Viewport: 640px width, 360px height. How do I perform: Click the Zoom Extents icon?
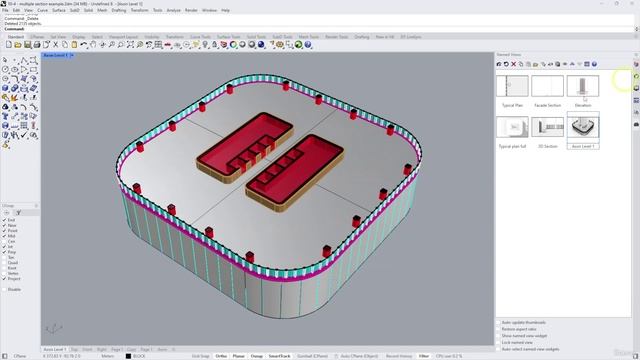(x=130, y=44)
